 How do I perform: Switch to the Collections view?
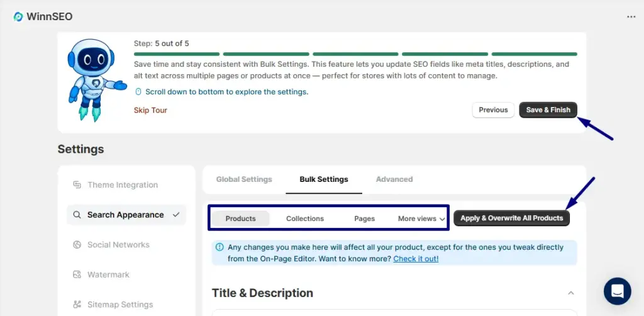(x=305, y=218)
